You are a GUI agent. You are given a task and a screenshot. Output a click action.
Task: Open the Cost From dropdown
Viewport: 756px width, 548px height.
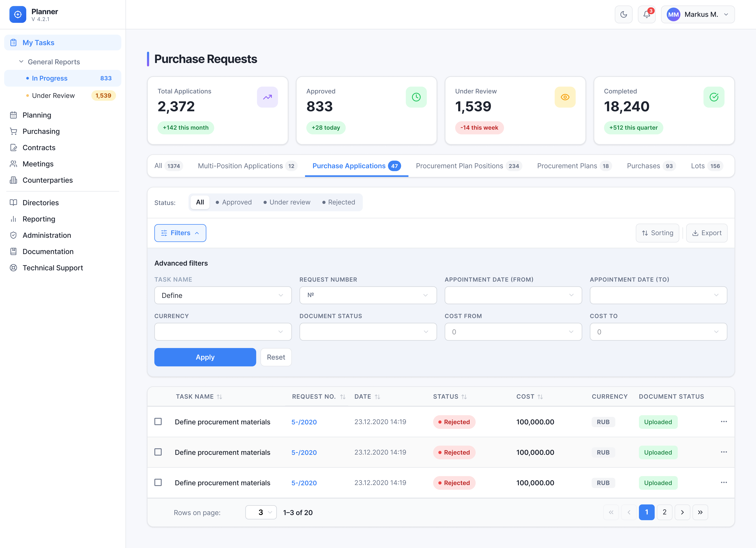[x=513, y=332]
